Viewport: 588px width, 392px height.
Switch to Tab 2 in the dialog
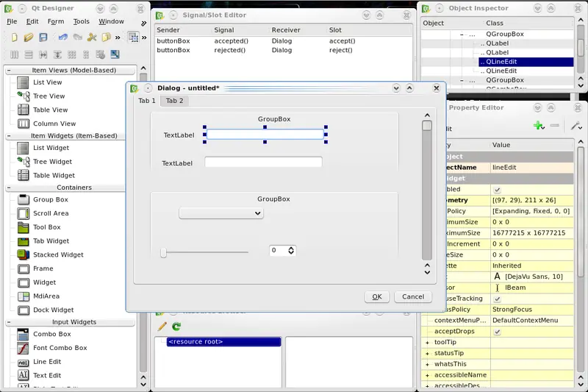(174, 101)
